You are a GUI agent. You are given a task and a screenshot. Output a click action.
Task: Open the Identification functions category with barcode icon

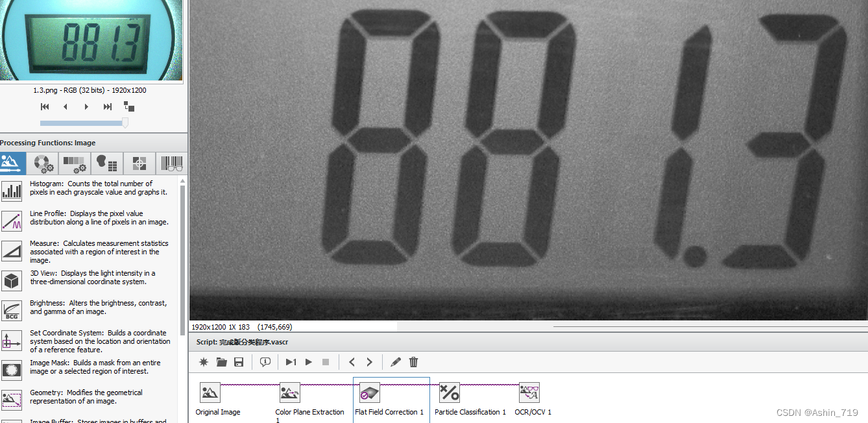click(171, 163)
